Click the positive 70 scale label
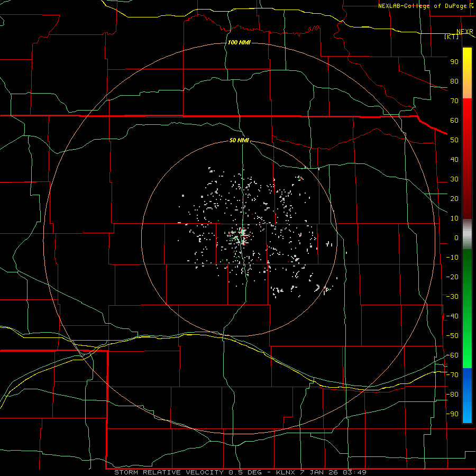The height and width of the screenshot is (476, 476). point(454,101)
